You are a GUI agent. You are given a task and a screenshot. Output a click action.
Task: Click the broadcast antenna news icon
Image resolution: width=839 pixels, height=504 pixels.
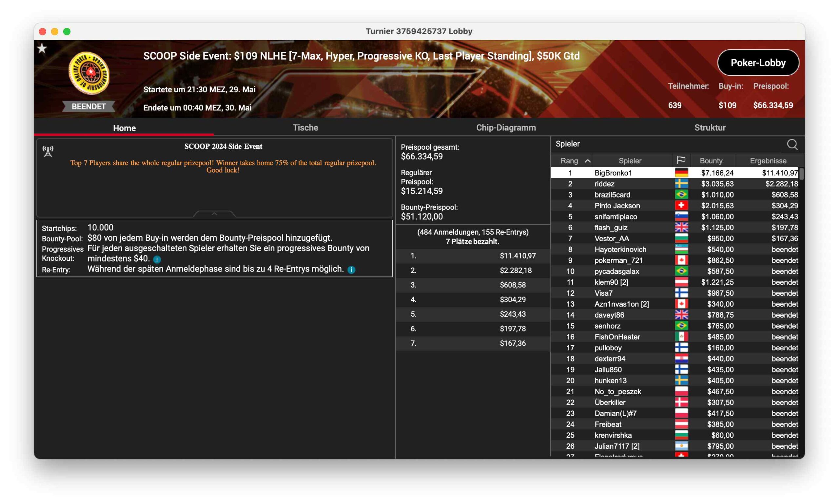tap(48, 151)
